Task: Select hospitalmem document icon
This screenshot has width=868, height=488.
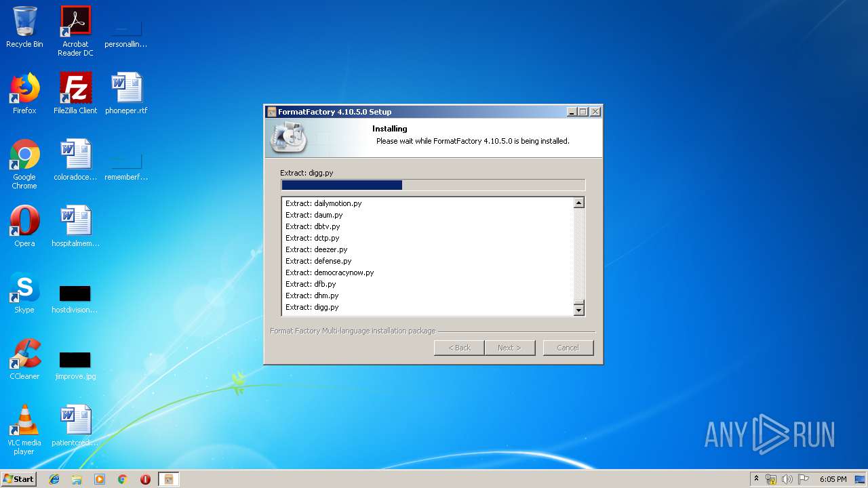Action: 75,226
